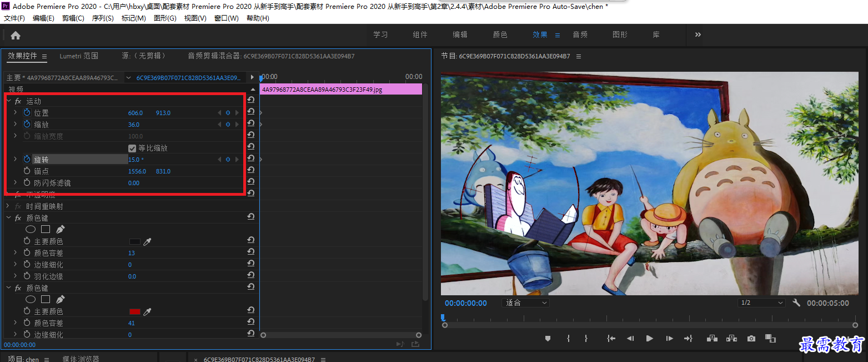The image size is (868, 362).
Task: Add a marker in the program monitor
Action: (547, 338)
